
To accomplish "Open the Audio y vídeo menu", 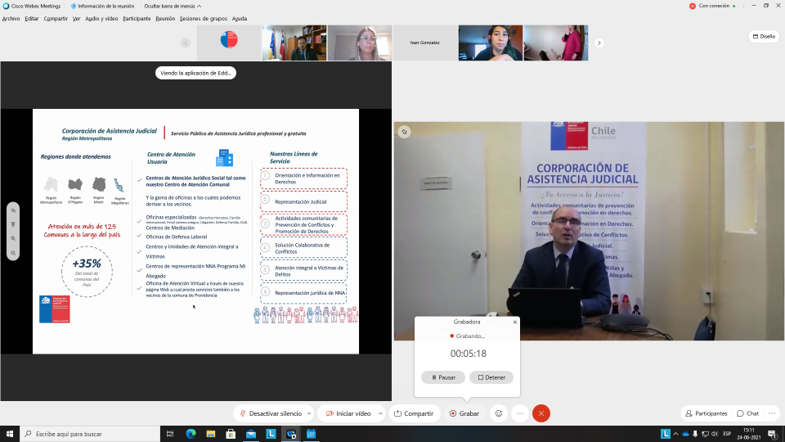I will [102, 19].
